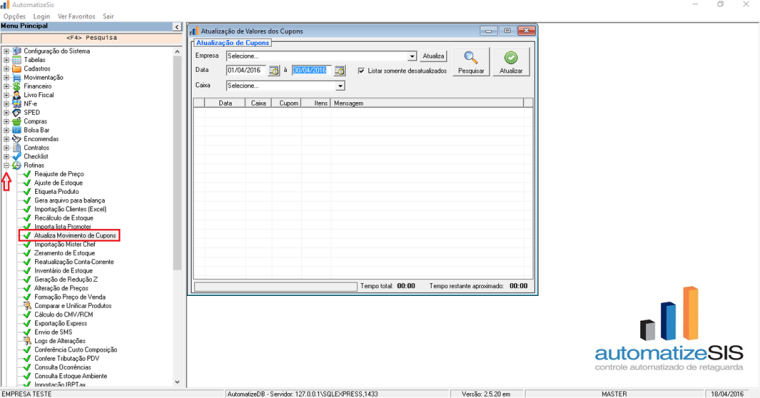Expand the Tabelas tree node
The width and height of the screenshot is (760, 398).
[x=6, y=60]
